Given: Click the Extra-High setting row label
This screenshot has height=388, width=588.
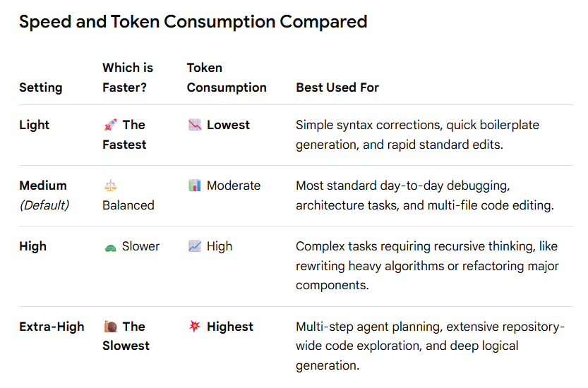Looking at the screenshot, I should pos(52,327).
